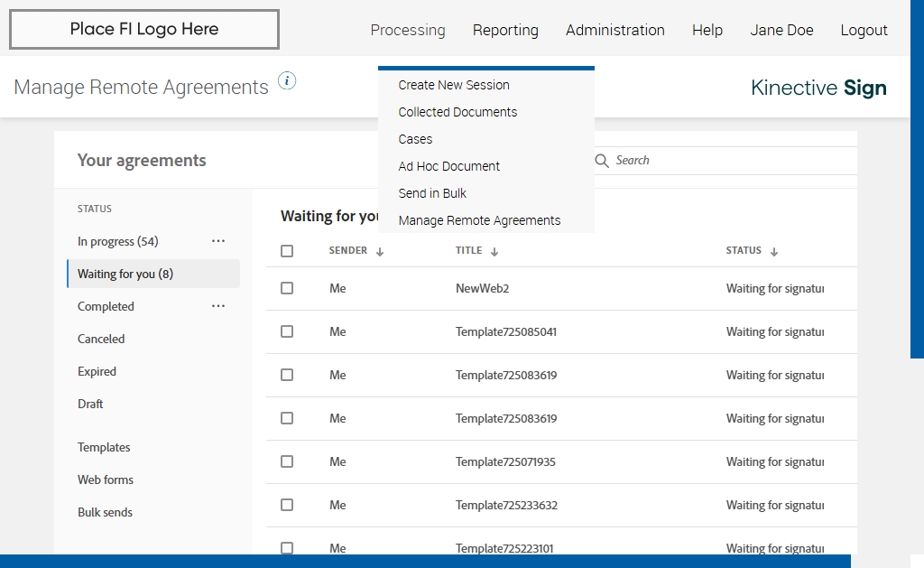Click the Logout link
Screen dimensions: 924x568
point(864,31)
